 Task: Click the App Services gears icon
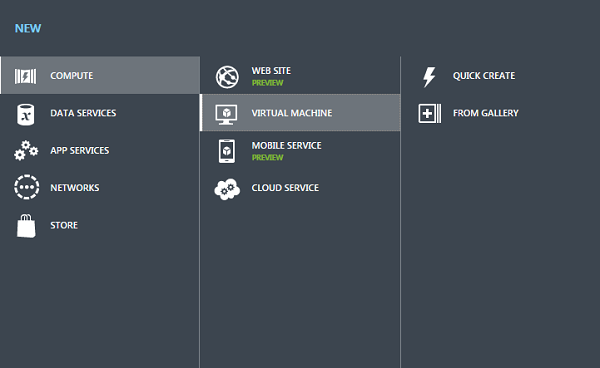point(26,150)
